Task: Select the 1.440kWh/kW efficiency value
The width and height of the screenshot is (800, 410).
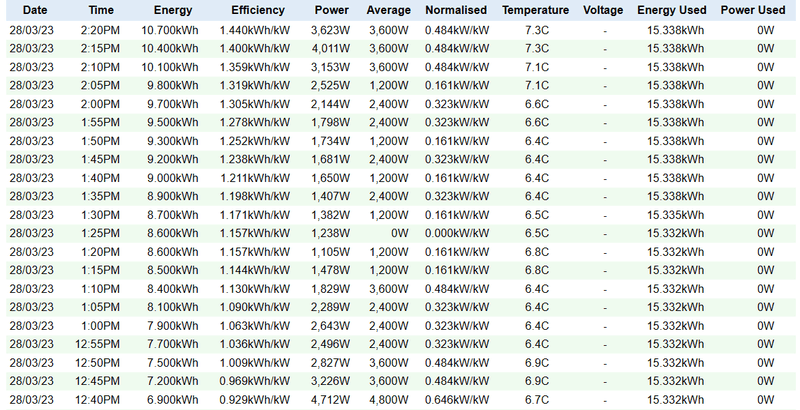Action: [255, 31]
